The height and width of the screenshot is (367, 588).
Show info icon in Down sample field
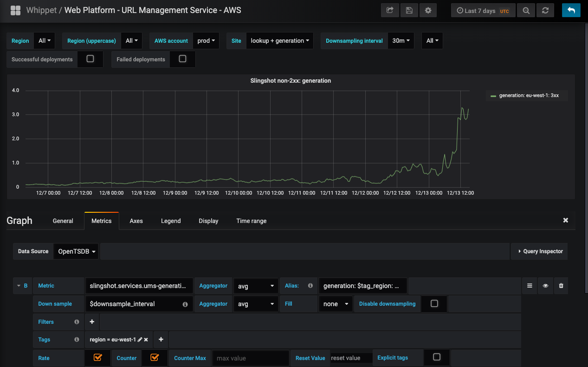coord(185,304)
